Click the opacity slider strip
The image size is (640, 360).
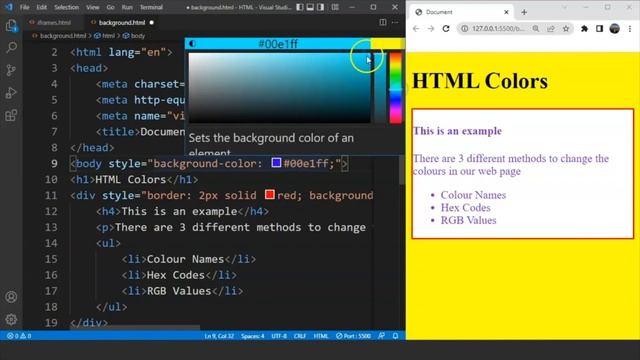[380, 88]
